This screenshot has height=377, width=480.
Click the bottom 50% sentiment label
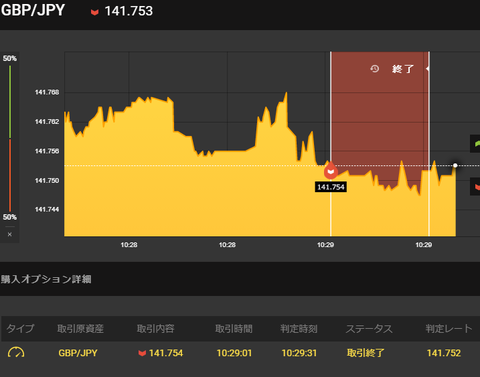pos(10,217)
